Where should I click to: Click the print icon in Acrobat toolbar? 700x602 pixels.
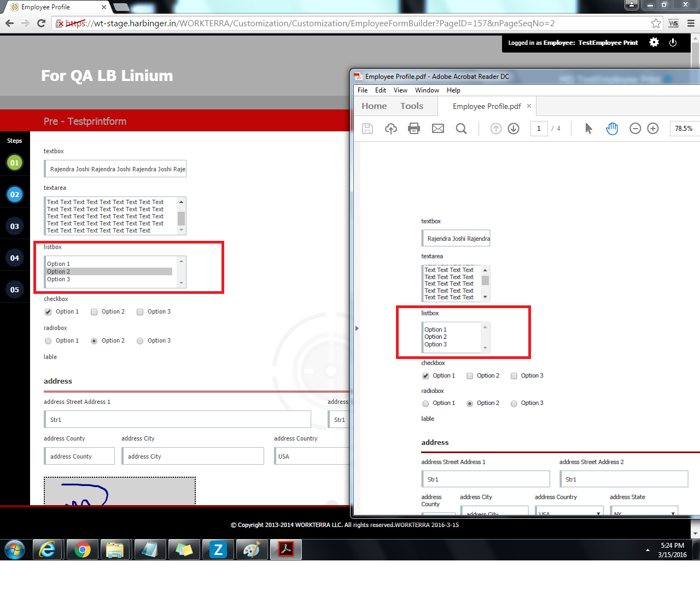(414, 129)
